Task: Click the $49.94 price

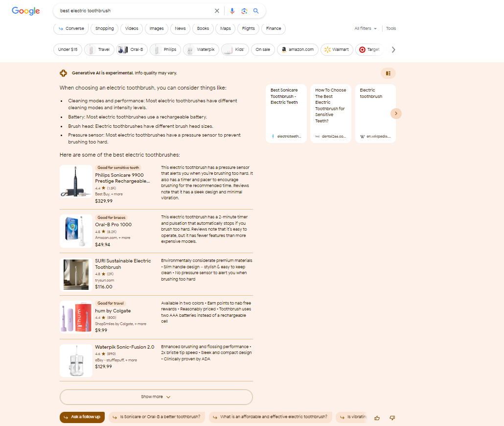Action: tap(103, 244)
